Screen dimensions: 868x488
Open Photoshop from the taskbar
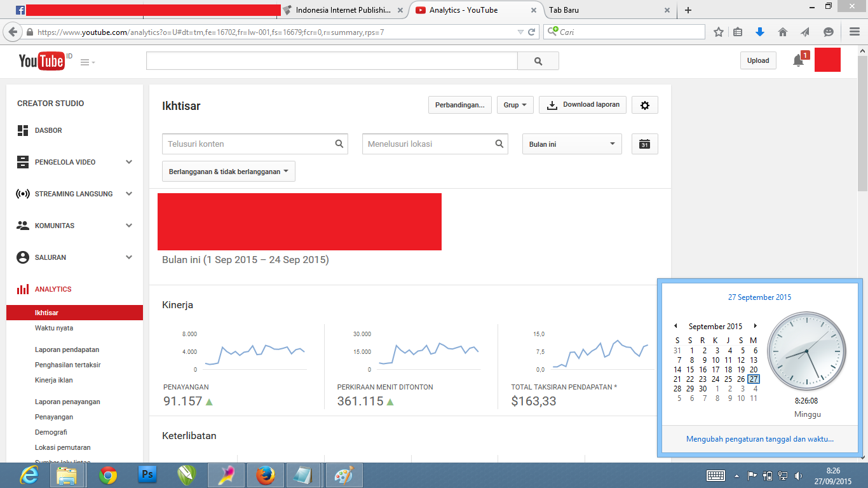click(147, 475)
